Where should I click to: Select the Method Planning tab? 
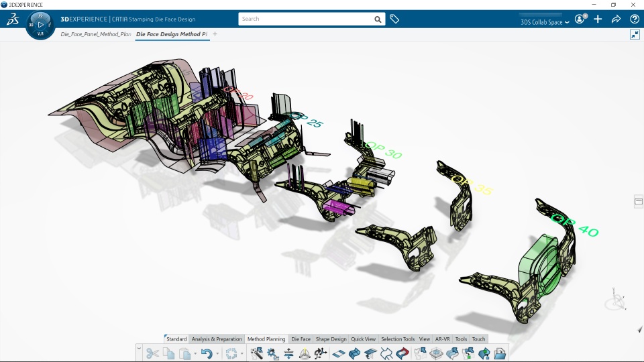click(x=266, y=339)
